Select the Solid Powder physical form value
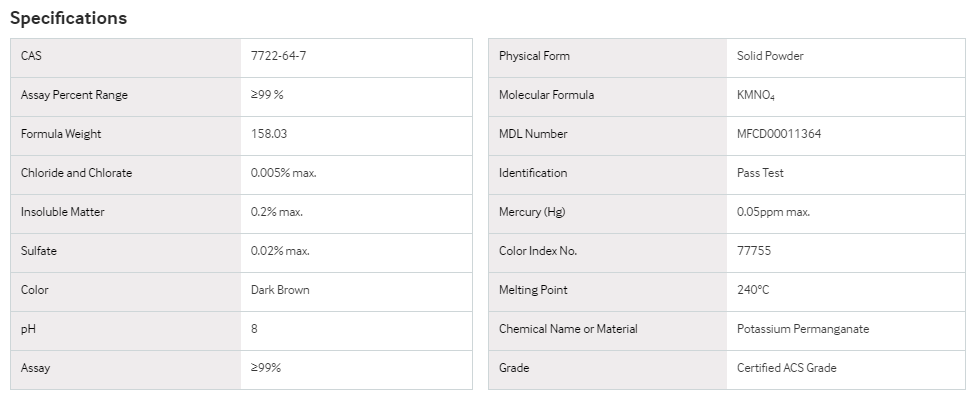The height and width of the screenshot is (396, 972). [x=770, y=56]
